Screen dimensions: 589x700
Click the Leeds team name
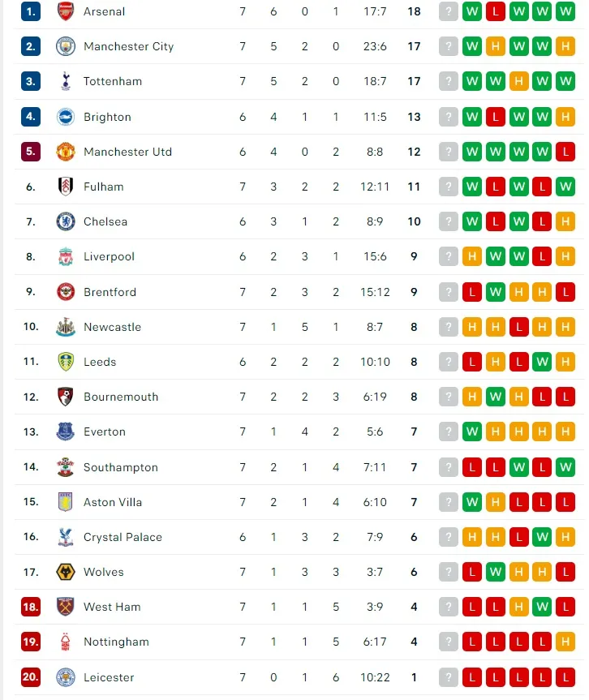point(99,362)
